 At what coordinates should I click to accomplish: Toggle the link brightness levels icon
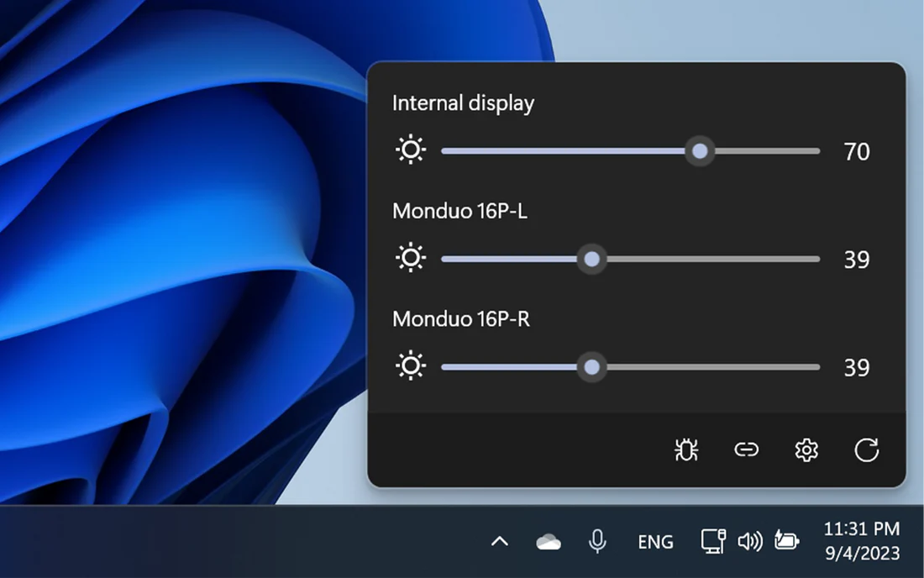(746, 450)
